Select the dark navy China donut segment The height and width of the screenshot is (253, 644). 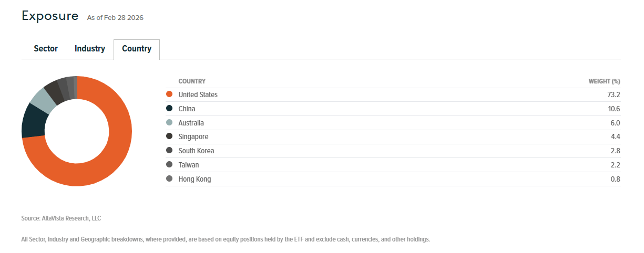(x=33, y=120)
